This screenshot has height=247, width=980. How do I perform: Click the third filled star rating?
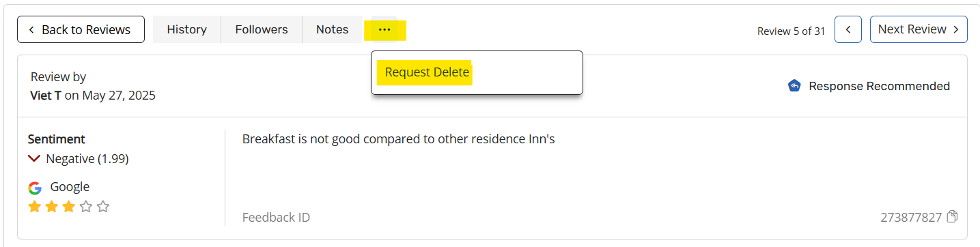click(x=68, y=206)
